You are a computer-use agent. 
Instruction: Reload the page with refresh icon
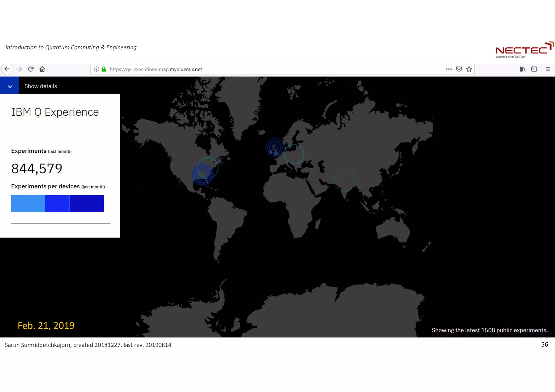click(31, 69)
